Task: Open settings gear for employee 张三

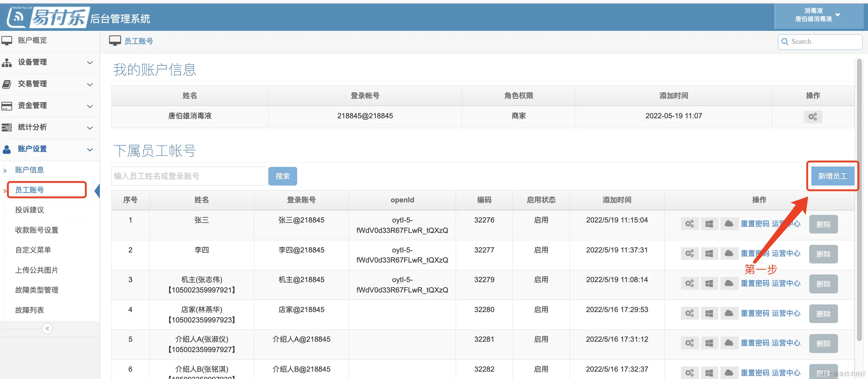Action: click(x=690, y=223)
